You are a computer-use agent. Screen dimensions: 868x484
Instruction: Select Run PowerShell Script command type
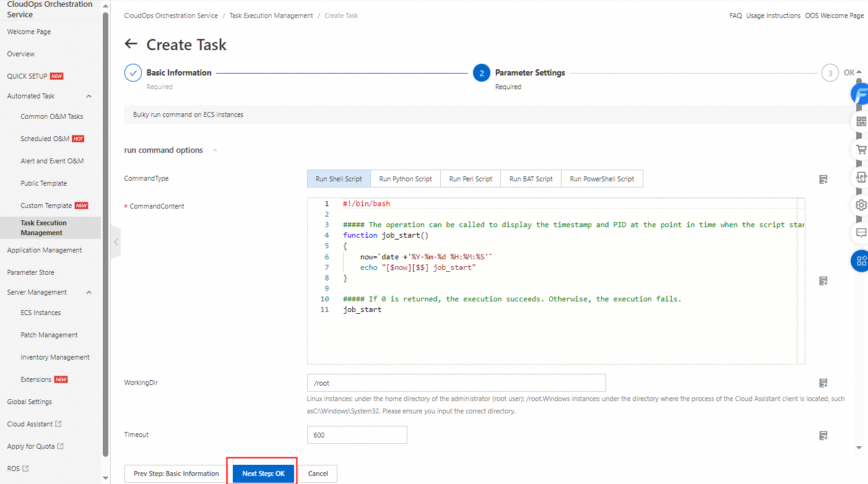(602, 179)
